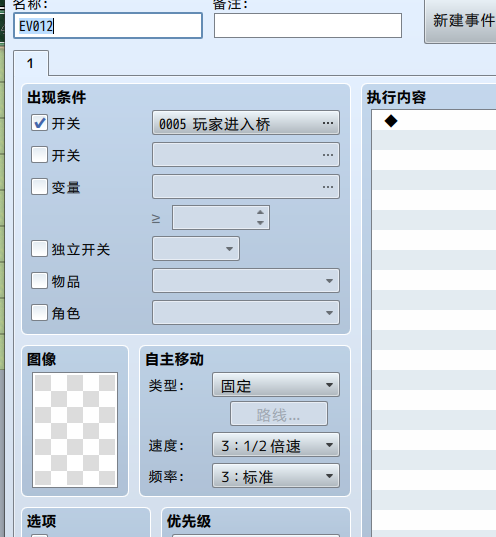This screenshot has width=496, height=537.
Task: Open the 独立开关 dropdown
Action: (196, 249)
